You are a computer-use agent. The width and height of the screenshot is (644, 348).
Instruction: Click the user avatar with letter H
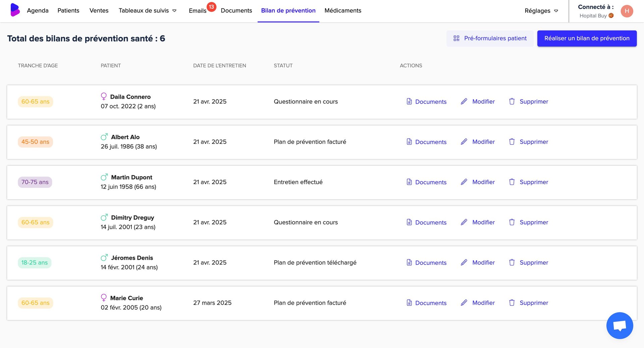click(x=627, y=11)
